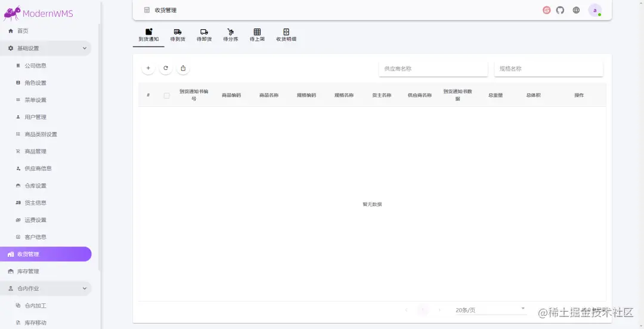The image size is (644, 329).
Task: Open 仓库设置 menu item
Action: (x=45, y=186)
